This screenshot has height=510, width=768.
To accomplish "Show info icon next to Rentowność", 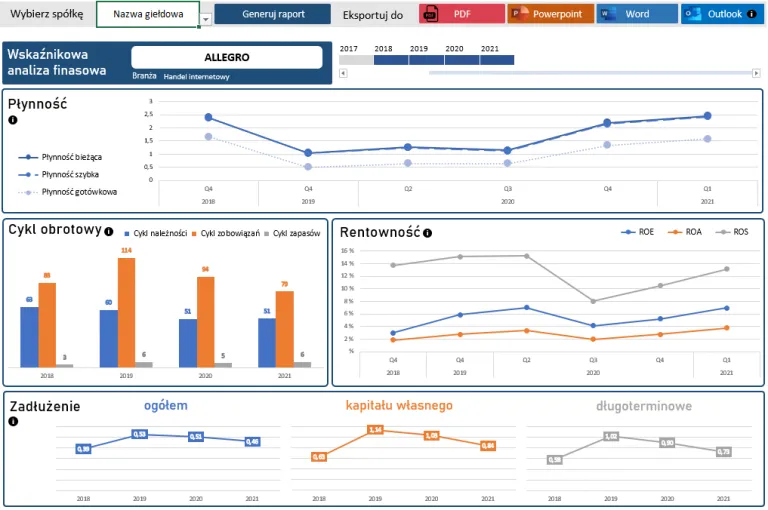I will pyautogui.click(x=427, y=233).
